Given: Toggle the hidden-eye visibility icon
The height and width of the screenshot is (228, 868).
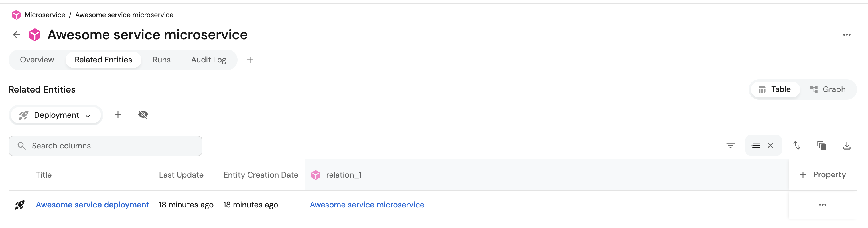Looking at the screenshot, I should coord(143,115).
